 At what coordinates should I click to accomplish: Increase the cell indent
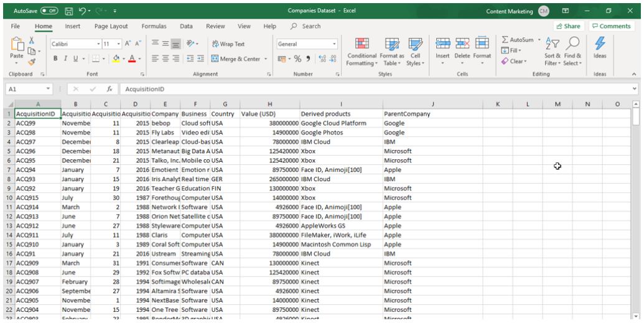coord(200,59)
